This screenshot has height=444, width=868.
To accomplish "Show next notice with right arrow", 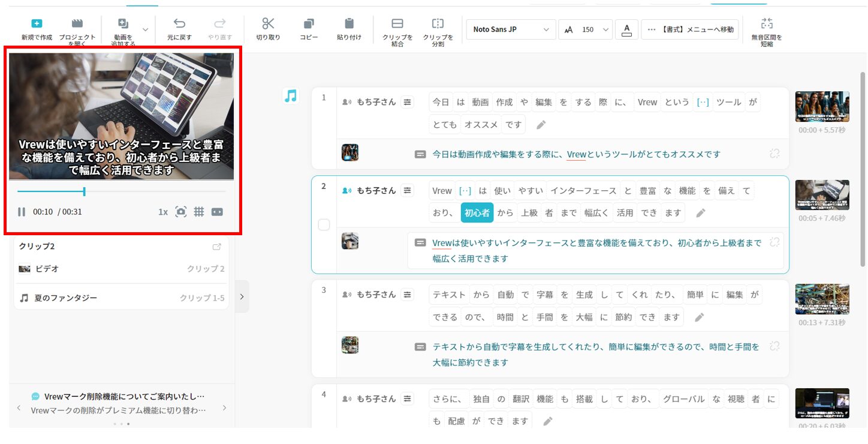I will click(x=225, y=408).
